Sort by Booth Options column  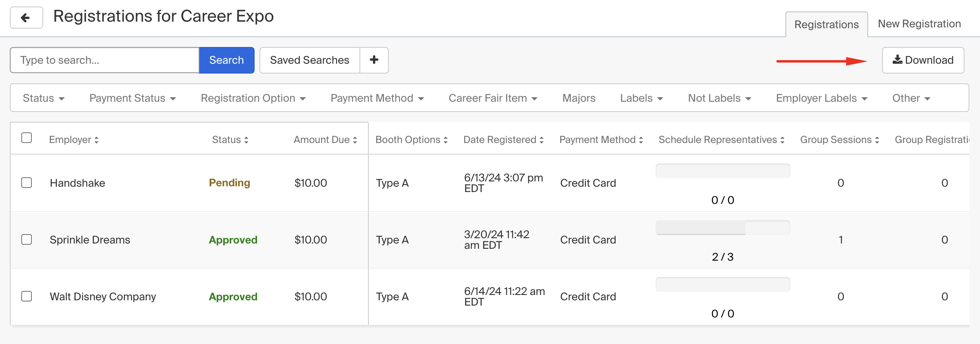pos(412,140)
